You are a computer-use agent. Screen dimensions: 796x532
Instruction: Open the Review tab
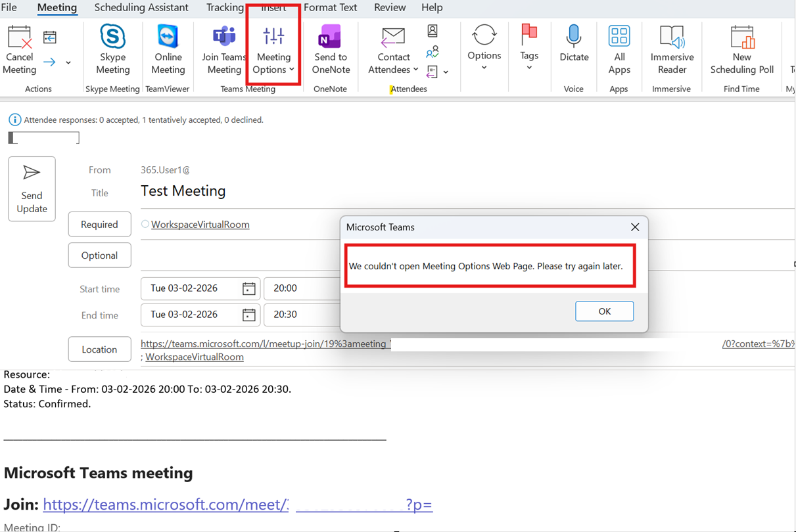pos(390,8)
